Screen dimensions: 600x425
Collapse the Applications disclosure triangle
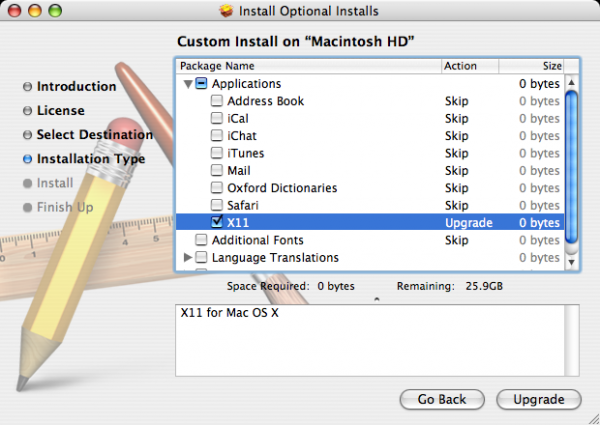tap(188, 84)
